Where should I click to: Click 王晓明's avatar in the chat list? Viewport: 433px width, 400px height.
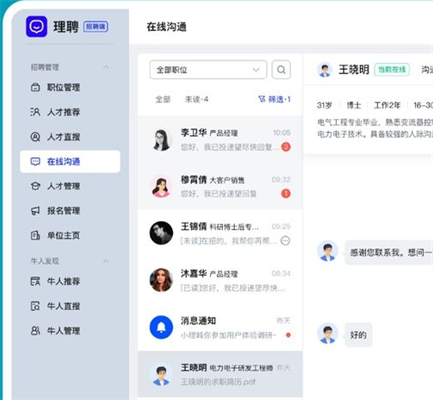coord(161,375)
